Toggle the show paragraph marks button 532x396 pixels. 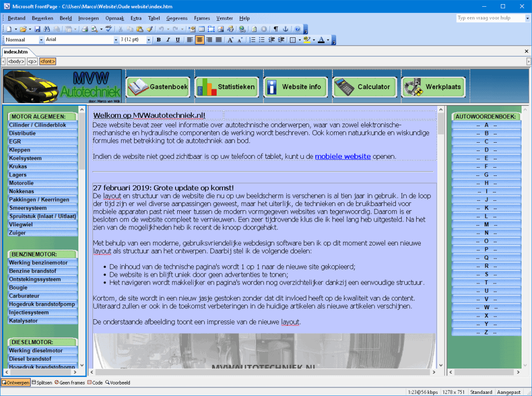[276, 29]
